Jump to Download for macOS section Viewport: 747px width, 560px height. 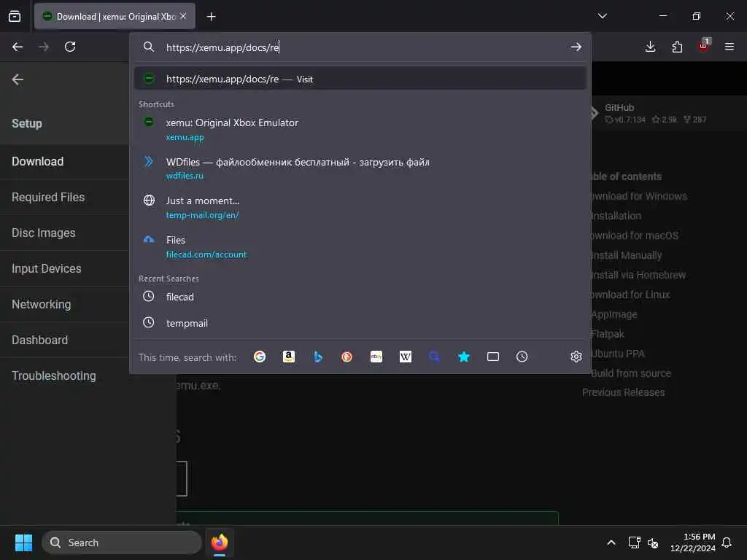click(x=635, y=236)
